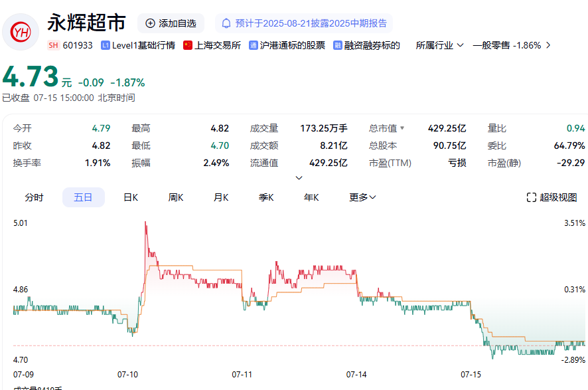Click the 今开 value 4.79
Image resolution: width=588 pixels, height=390 pixels.
pyautogui.click(x=102, y=128)
